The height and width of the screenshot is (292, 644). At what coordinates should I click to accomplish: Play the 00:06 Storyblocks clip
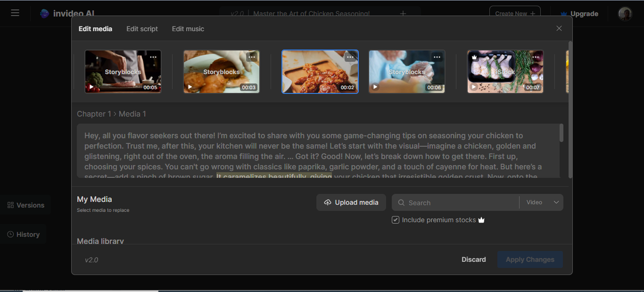point(375,87)
